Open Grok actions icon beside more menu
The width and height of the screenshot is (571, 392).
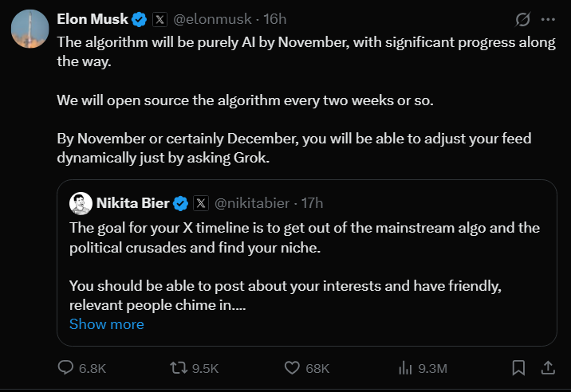click(524, 19)
